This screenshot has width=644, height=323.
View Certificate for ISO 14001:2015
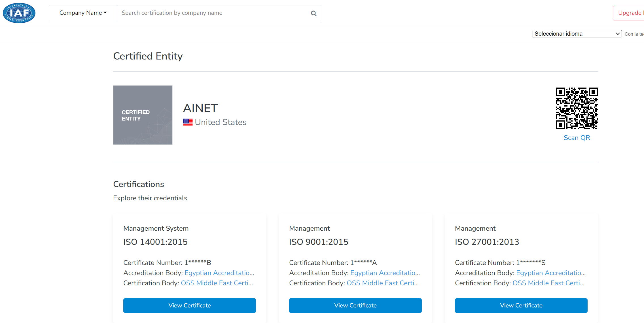pyautogui.click(x=189, y=305)
